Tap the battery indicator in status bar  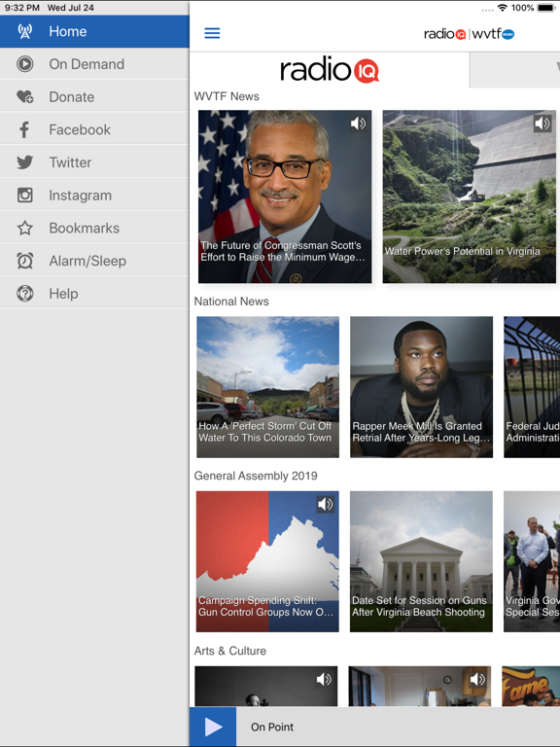(545, 8)
